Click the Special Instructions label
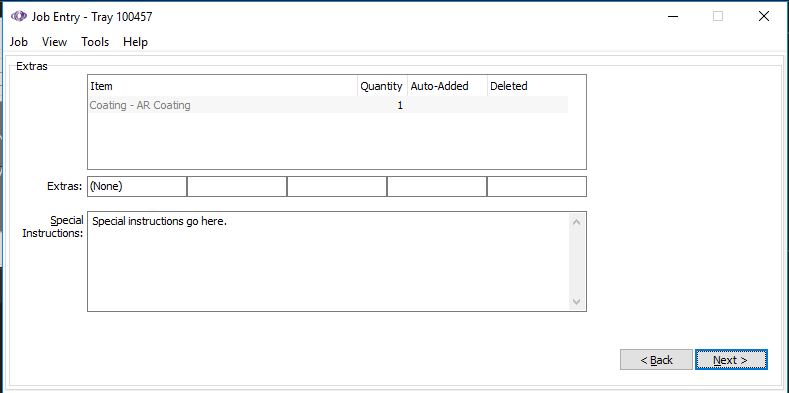Viewport: 789px width, 393px height. [x=53, y=227]
